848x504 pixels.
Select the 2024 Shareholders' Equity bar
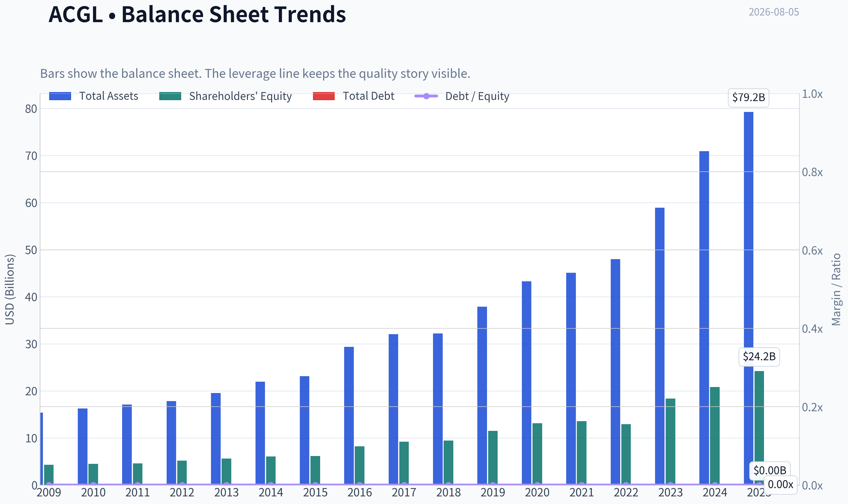[x=715, y=436]
